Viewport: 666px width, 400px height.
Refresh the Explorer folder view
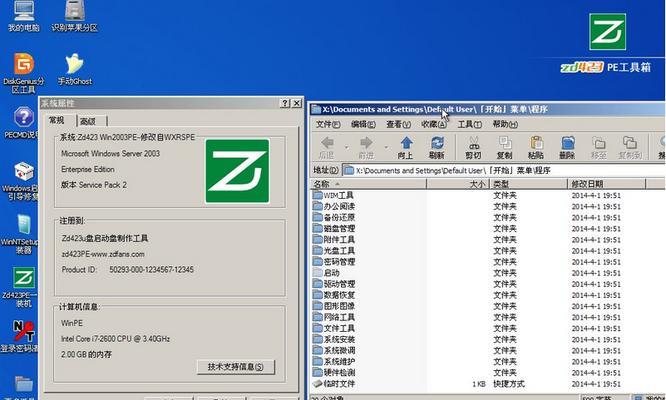437,147
